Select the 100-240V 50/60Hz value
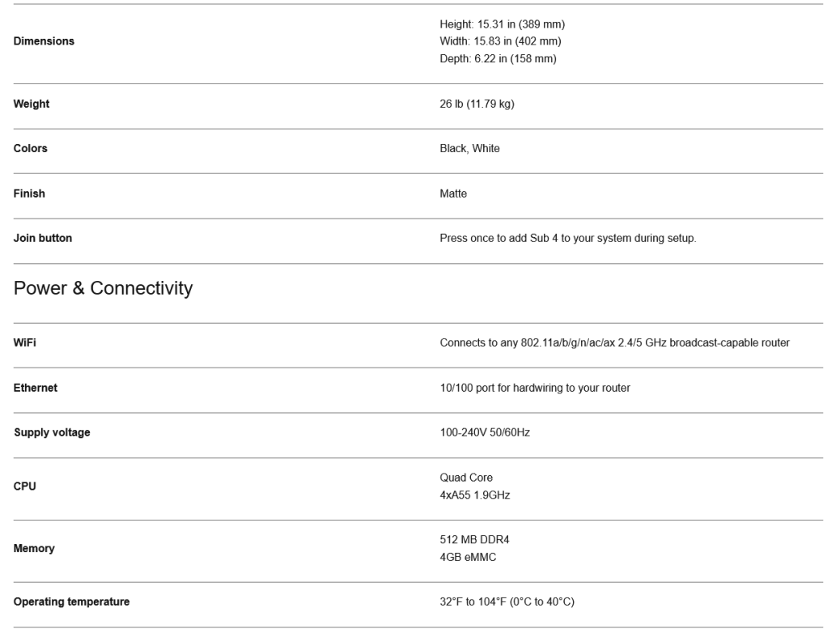Screen dimensions: 840x629 pyautogui.click(x=485, y=433)
